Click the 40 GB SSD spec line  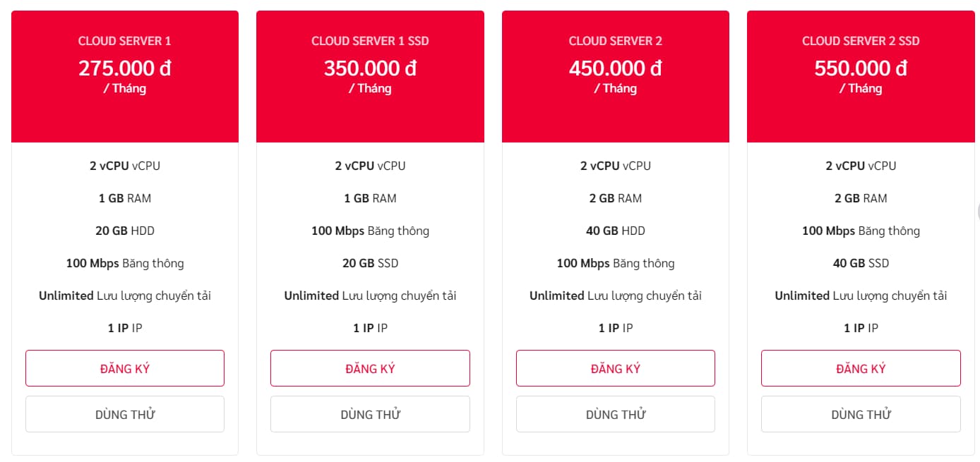[861, 263]
